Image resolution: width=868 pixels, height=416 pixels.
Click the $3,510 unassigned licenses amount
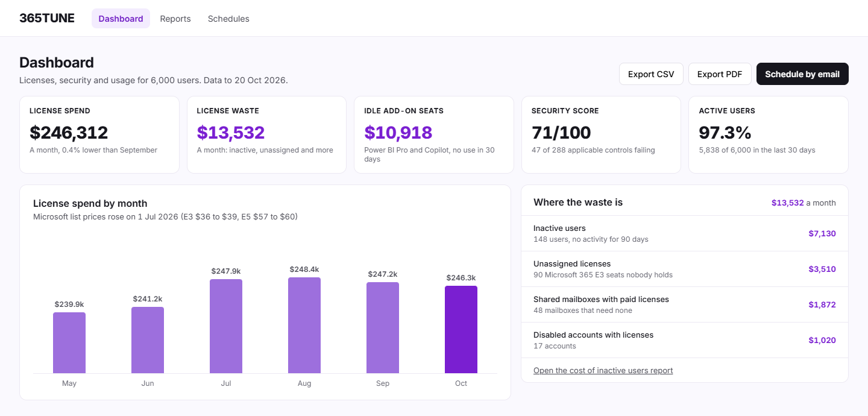pos(822,269)
